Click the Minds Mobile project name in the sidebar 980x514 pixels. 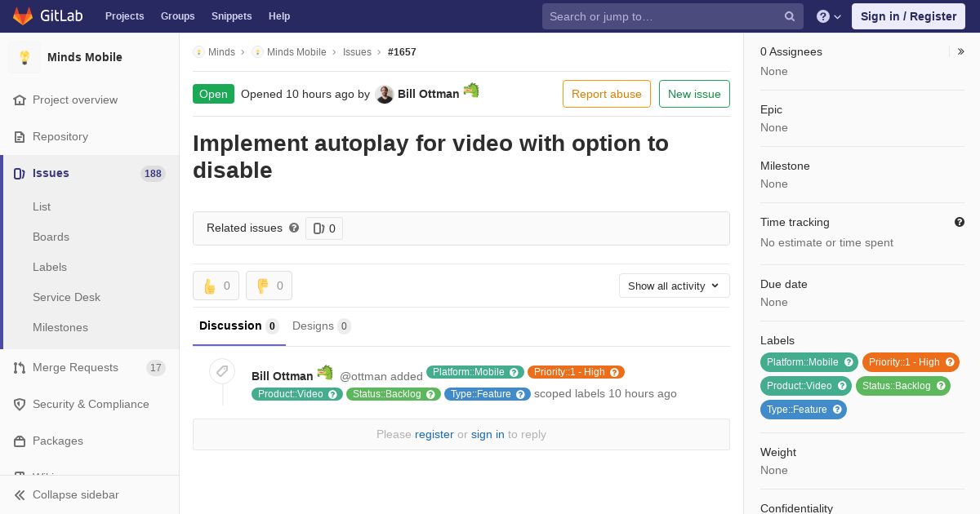pos(85,57)
